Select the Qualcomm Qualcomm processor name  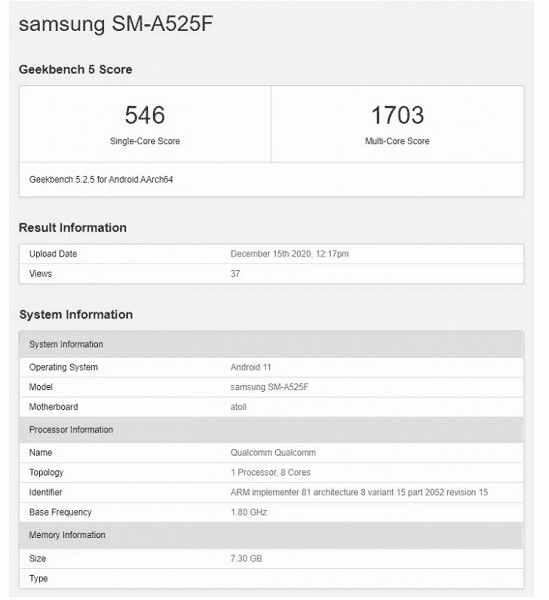[x=273, y=453]
